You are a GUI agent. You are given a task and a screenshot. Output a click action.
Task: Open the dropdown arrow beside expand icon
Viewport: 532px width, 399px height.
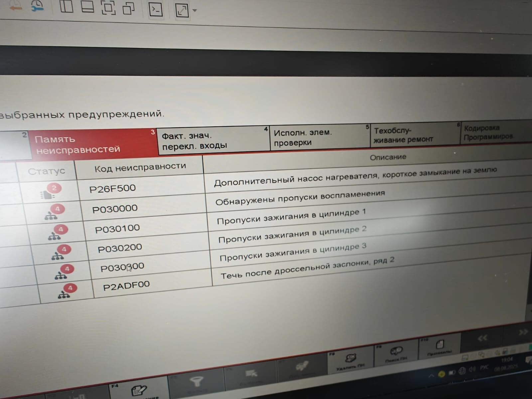(x=195, y=11)
